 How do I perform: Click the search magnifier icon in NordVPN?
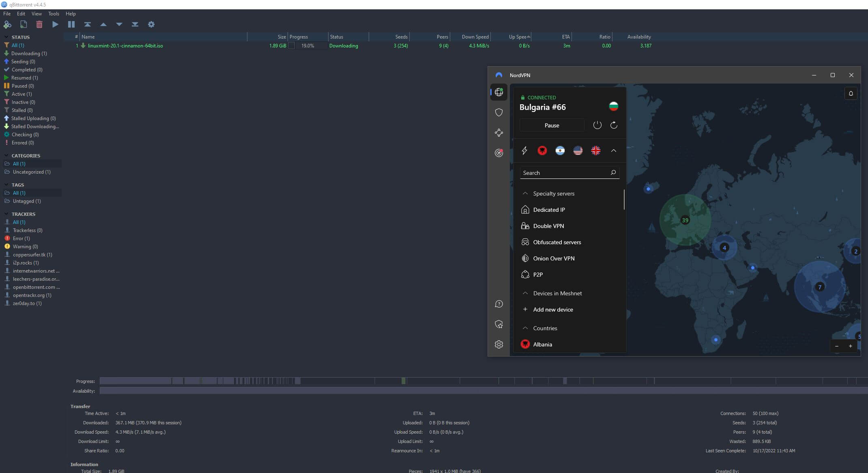click(x=613, y=172)
